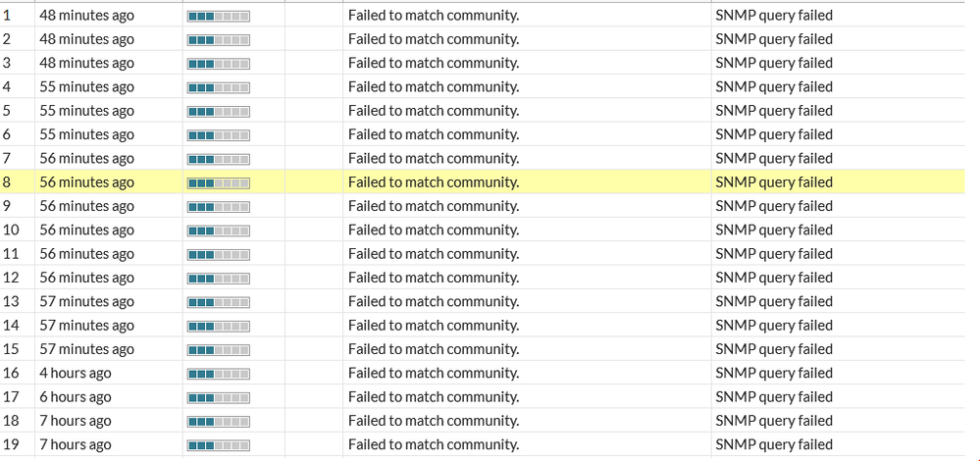Click the severity bar icon in row 19
Viewport: 980px width, 461px height.
click(218, 445)
